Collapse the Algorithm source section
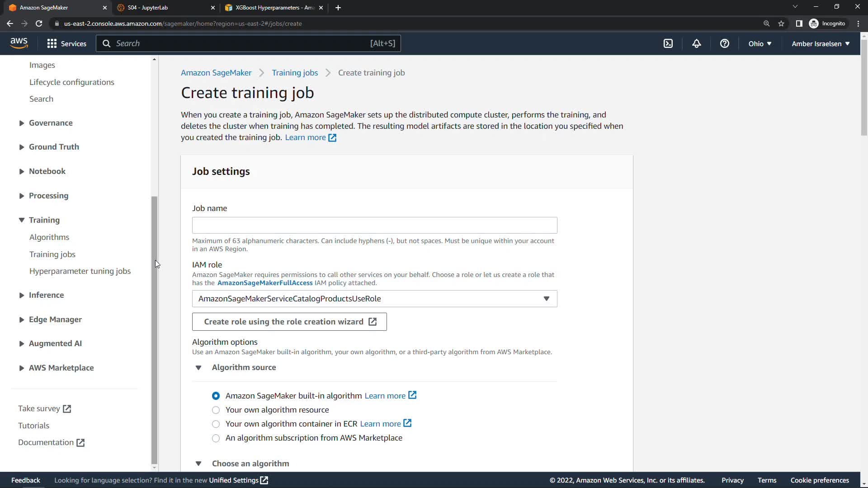Viewport: 868px width, 488px height. tap(198, 367)
